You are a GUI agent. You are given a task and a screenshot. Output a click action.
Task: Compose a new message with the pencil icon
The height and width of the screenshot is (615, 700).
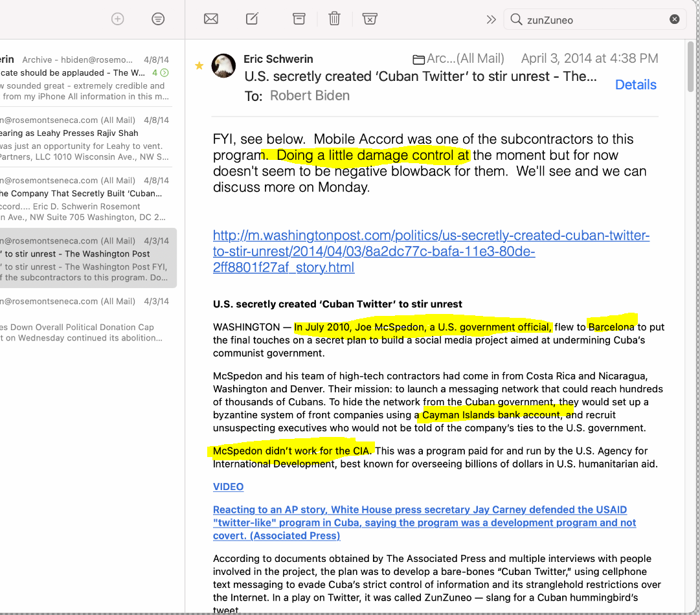(x=253, y=19)
